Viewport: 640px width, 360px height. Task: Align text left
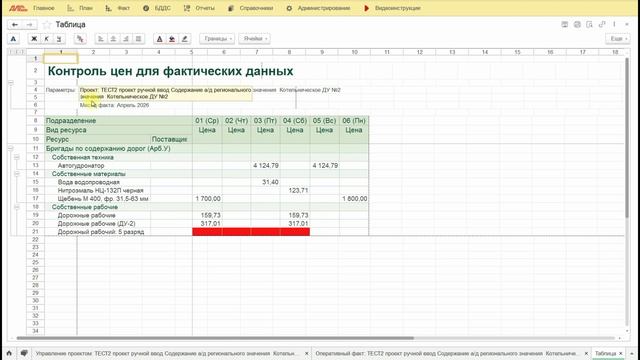click(x=101, y=39)
